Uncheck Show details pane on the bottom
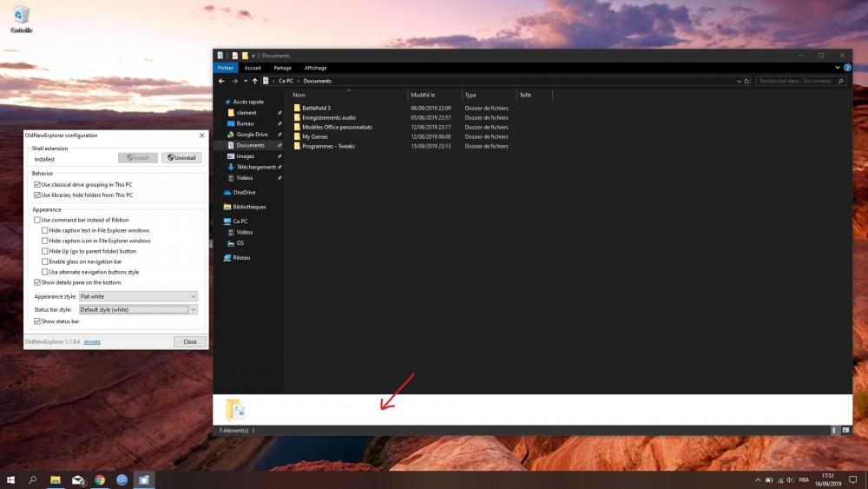Image resolution: width=868 pixels, height=489 pixels. pos(37,282)
